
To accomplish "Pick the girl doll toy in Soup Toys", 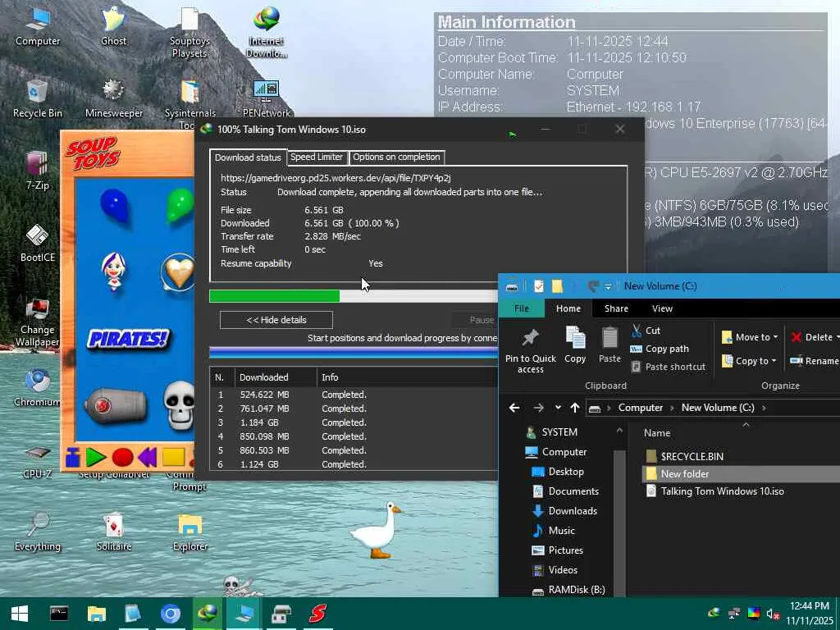I will click(x=113, y=271).
